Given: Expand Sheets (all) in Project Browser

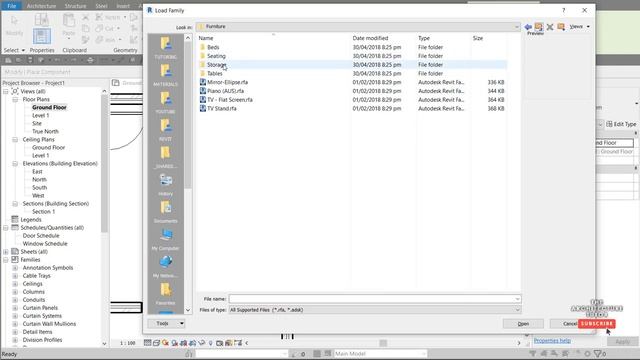Looking at the screenshot, I should tap(6, 252).
